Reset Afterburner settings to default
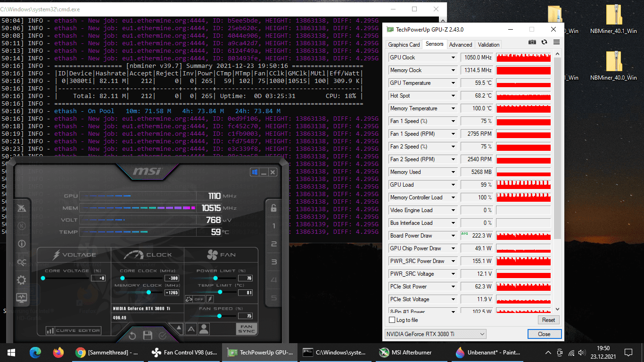 point(132,336)
